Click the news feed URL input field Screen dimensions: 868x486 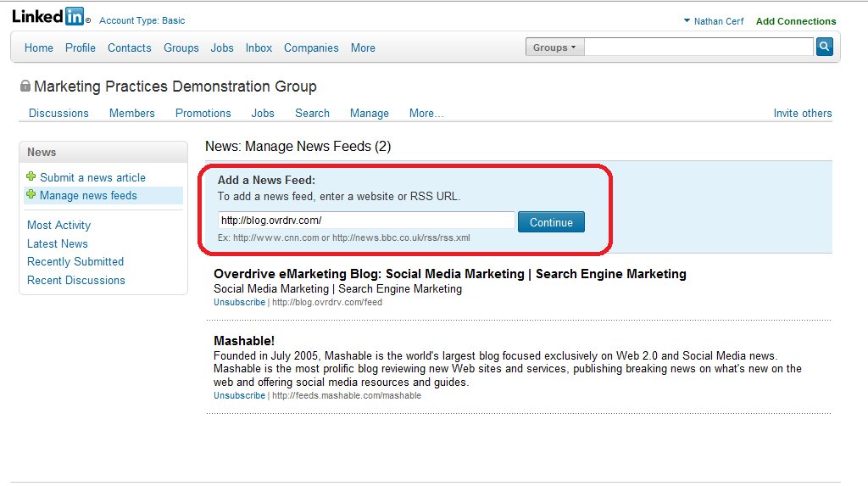pyautogui.click(x=366, y=220)
